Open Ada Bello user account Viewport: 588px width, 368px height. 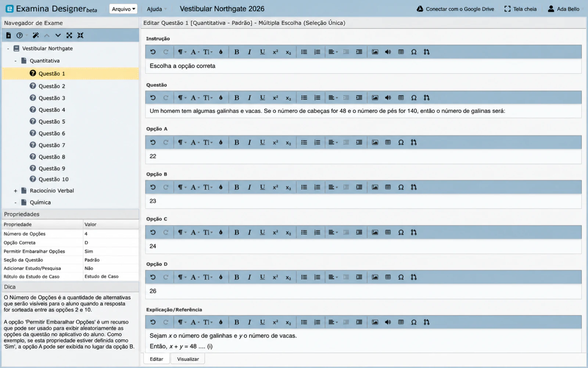[x=563, y=9]
